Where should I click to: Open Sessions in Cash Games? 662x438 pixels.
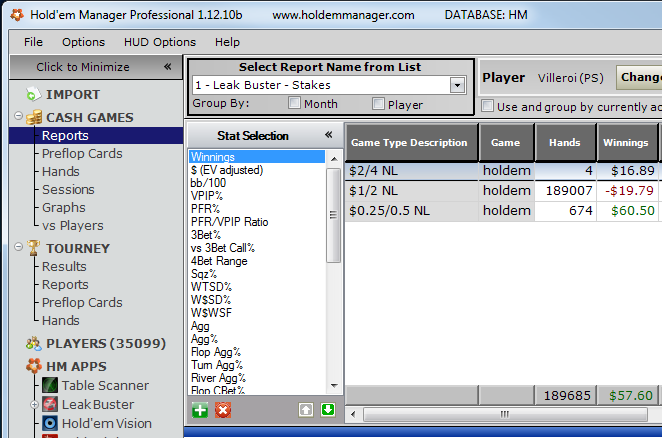[68, 189]
